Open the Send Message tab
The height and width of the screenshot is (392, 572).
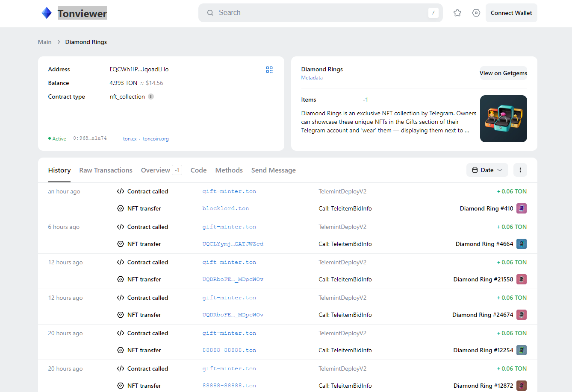coord(274,170)
